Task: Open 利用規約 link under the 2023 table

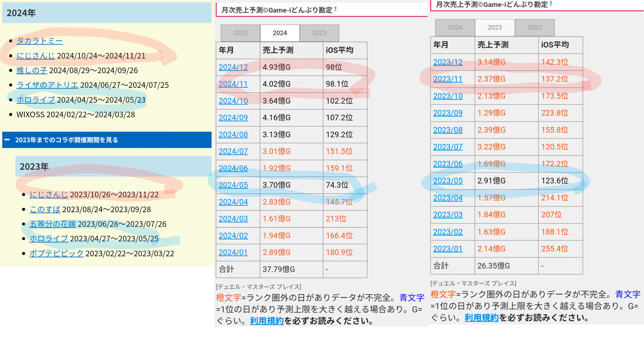Action: pyautogui.click(x=482, y=318)
